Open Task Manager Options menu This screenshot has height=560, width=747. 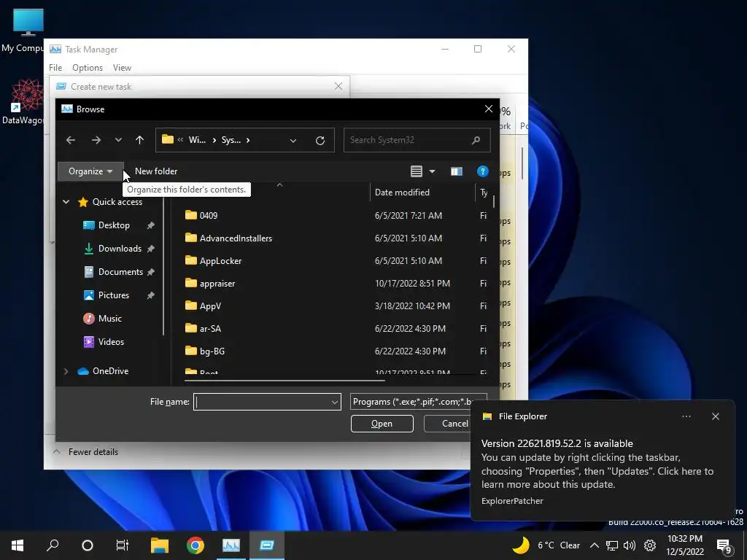[x=88, y=68]
